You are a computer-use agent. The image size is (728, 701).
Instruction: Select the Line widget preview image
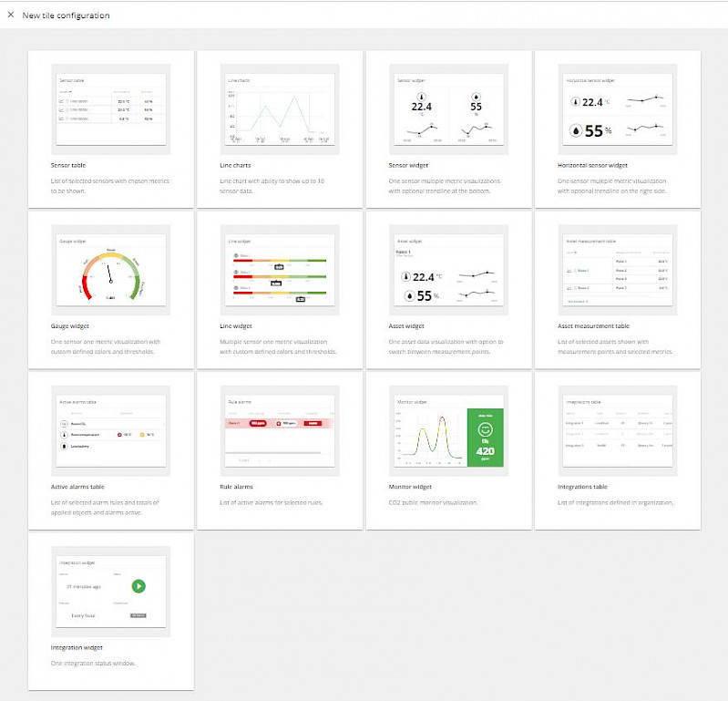point(281,270)
